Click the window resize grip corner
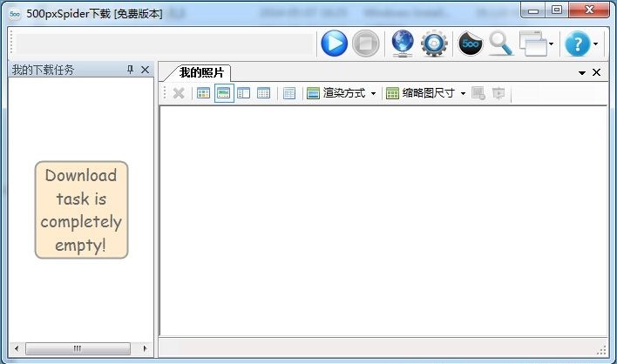 [x=601, y=350]
